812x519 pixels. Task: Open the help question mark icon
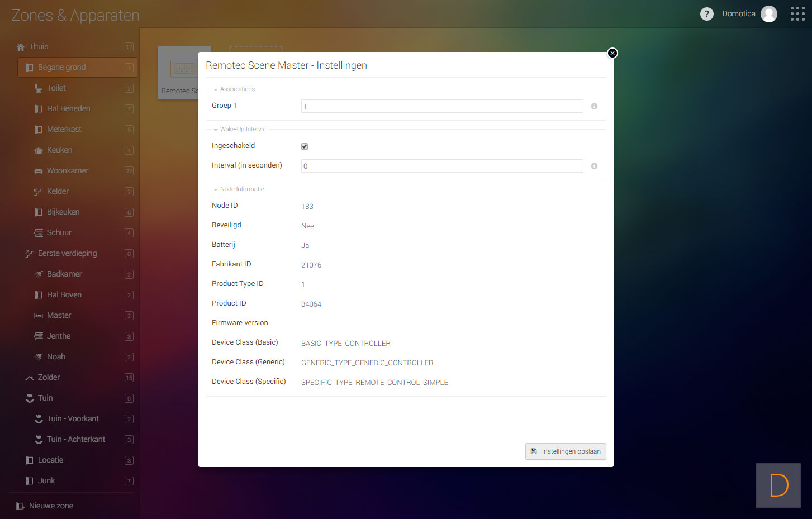click(x=707, y=14)
